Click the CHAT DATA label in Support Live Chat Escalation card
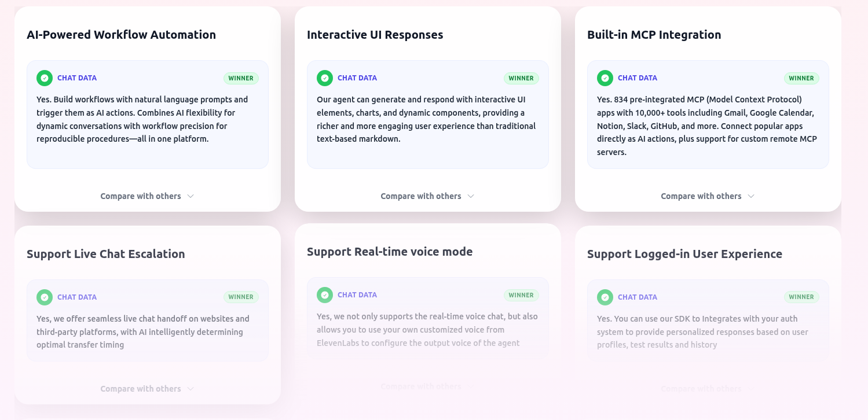Image resolution: width=868 pixels, height=420 pixels. (77, 297)
